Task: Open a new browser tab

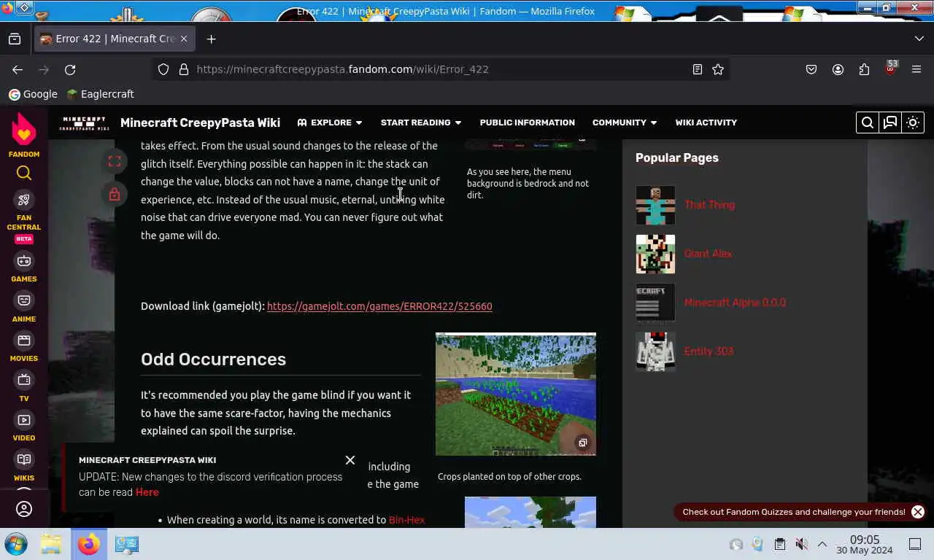Action: pos(212,39)
